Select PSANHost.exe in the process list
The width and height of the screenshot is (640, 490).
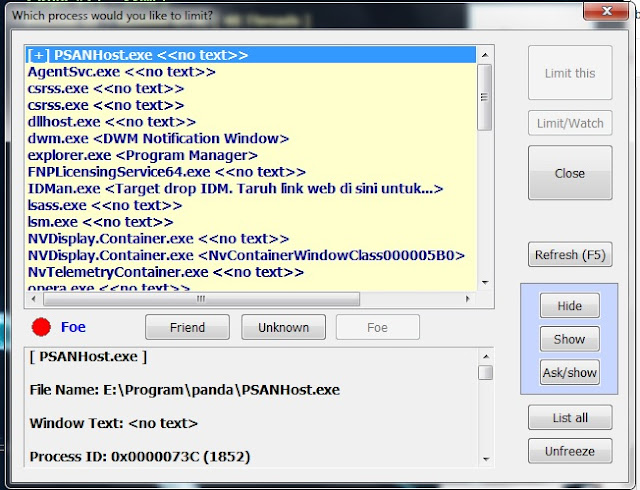251,55
